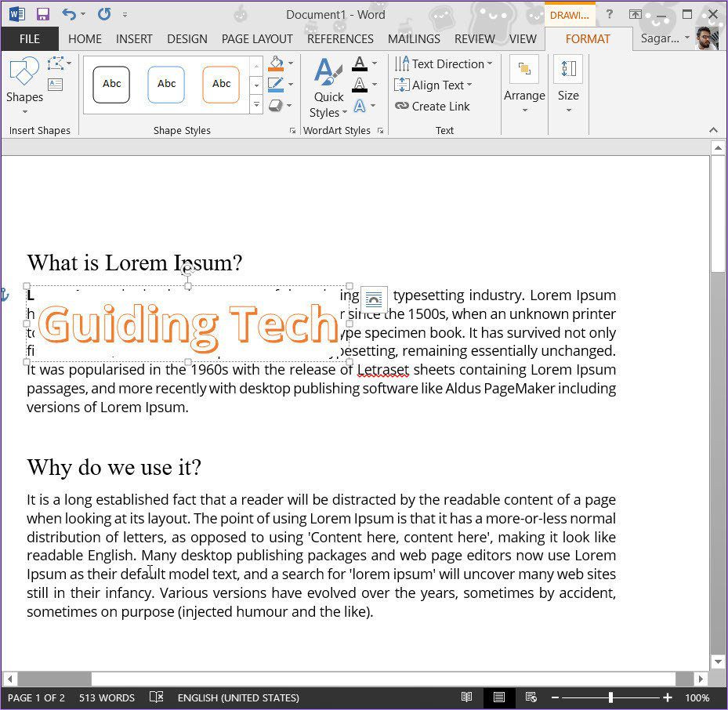Redo with the repeat arrow icon
728x710 pixels.
point(104,14)
